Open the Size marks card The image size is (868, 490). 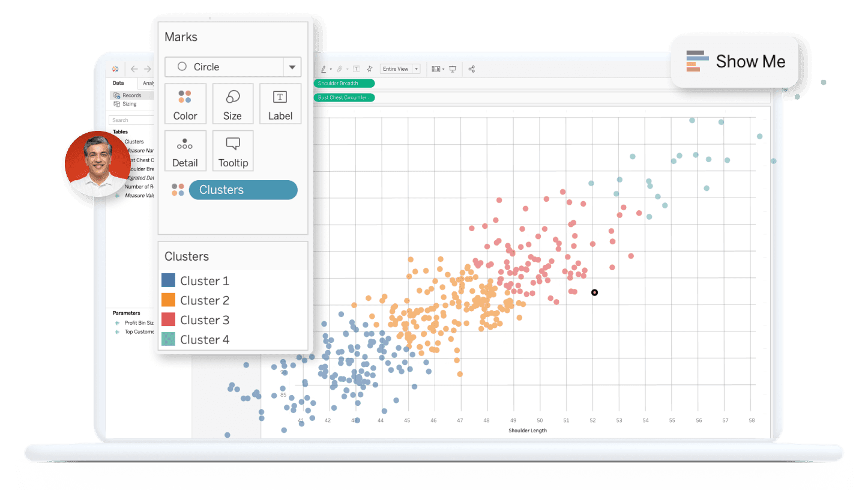point(233,104)
